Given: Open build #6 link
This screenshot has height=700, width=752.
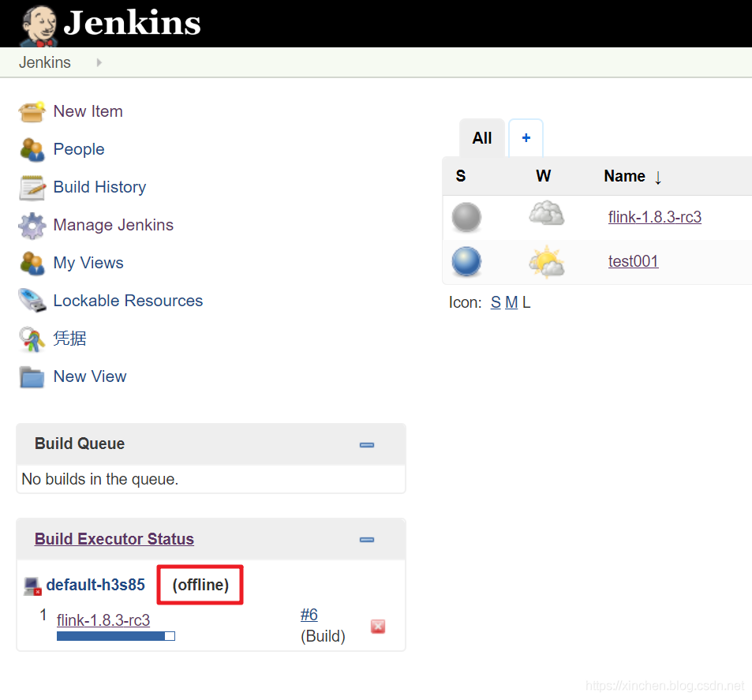Looking at the screenshot, I should click(x=309, y=615).
